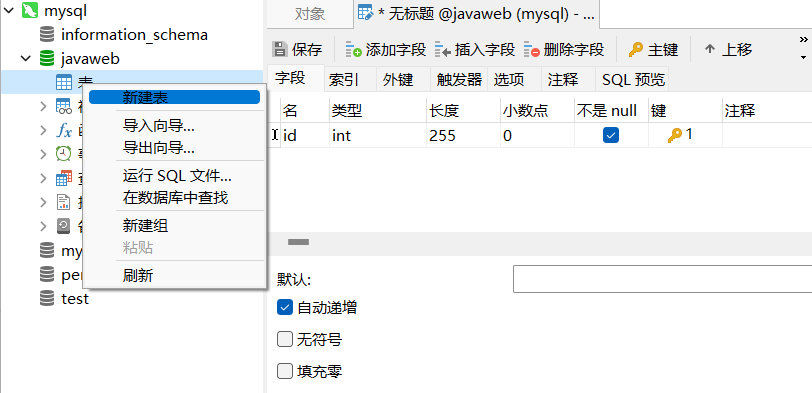Toggle the 不是 null checkbox for id
Viewport: 812px width, 393px height.
click(611, 136)
